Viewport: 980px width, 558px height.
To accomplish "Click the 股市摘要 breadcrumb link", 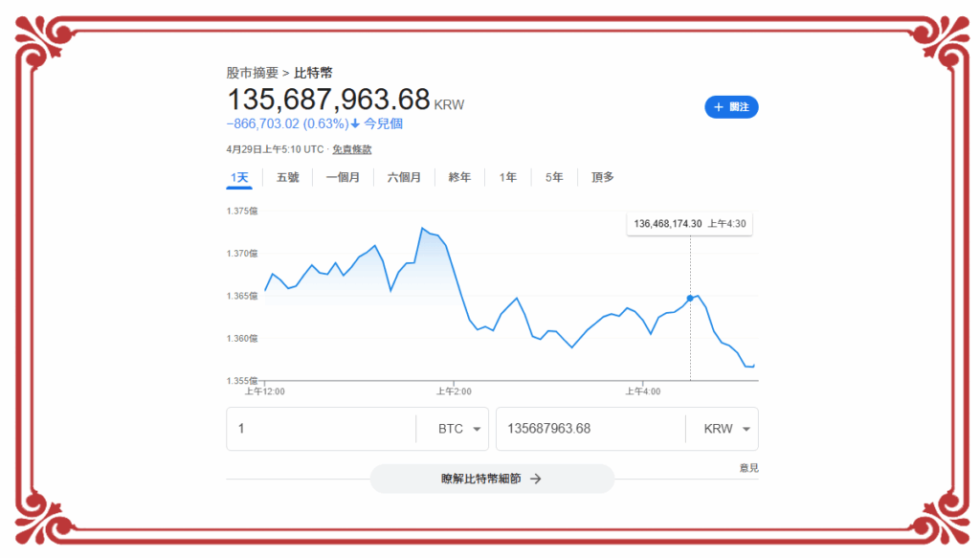I will 253,73.
